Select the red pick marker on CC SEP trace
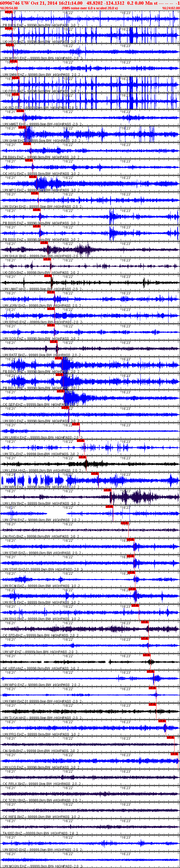This screenshot has height=868, width=180. (60, 391)
